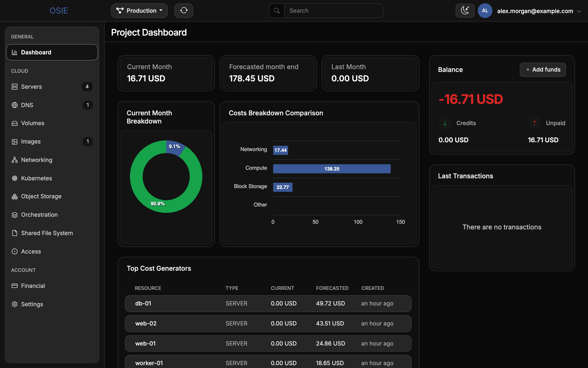Click the Settings gear icon
Image resolution: width=588 pixels, height=368 pixels.
pyautogui.click(x=14, y=304)
